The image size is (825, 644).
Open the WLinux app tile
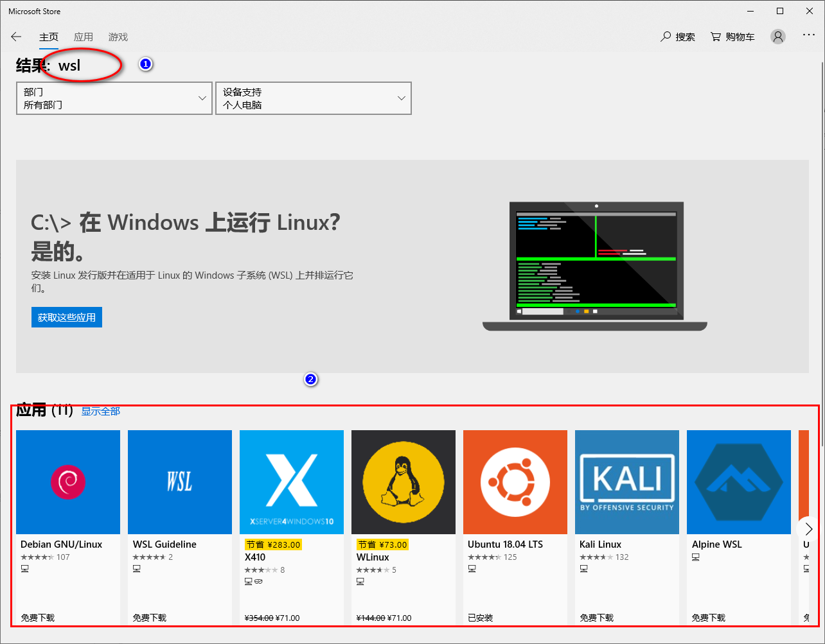coord(403,482)
